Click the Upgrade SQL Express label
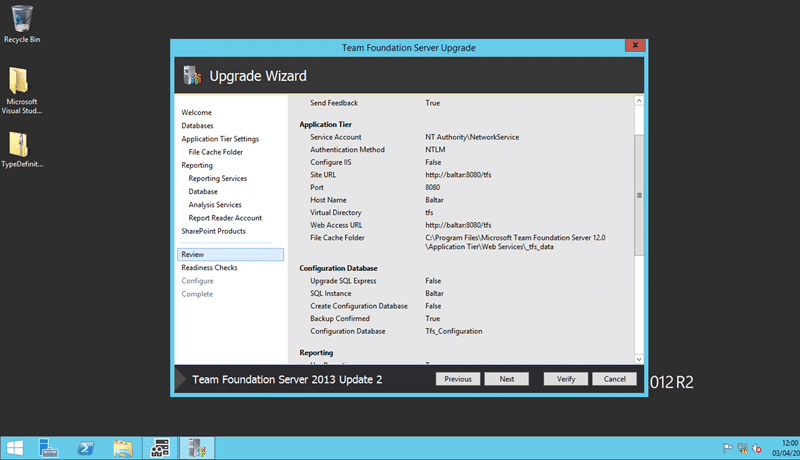Viewport: 800px width, 460px height. (x=343, y=281)
